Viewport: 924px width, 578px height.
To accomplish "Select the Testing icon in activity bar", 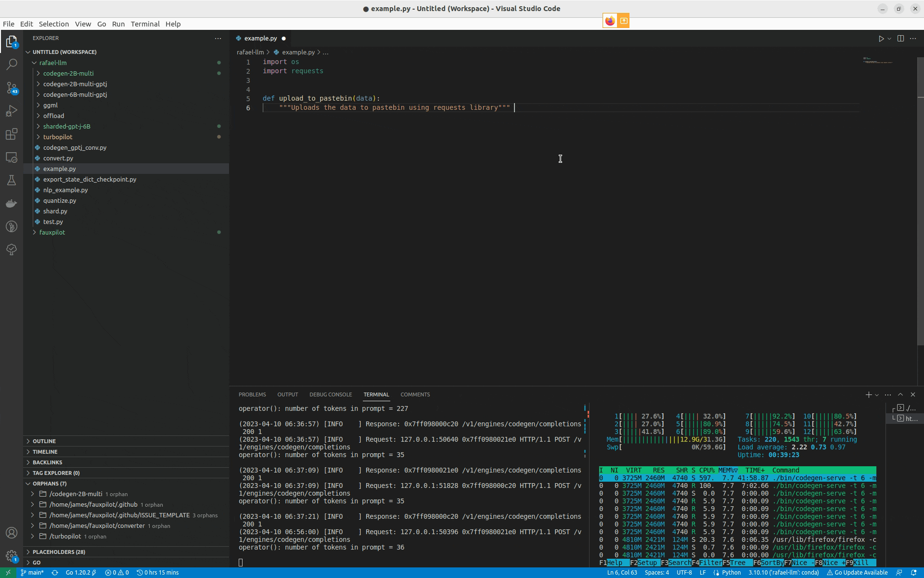I will coord(12,180).
